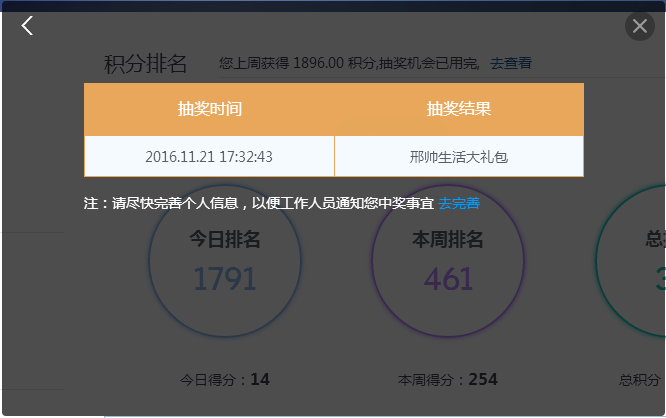Click the 1896.00 积分 message text
This screenshot has height=418, width=666.
click(349, 63)
